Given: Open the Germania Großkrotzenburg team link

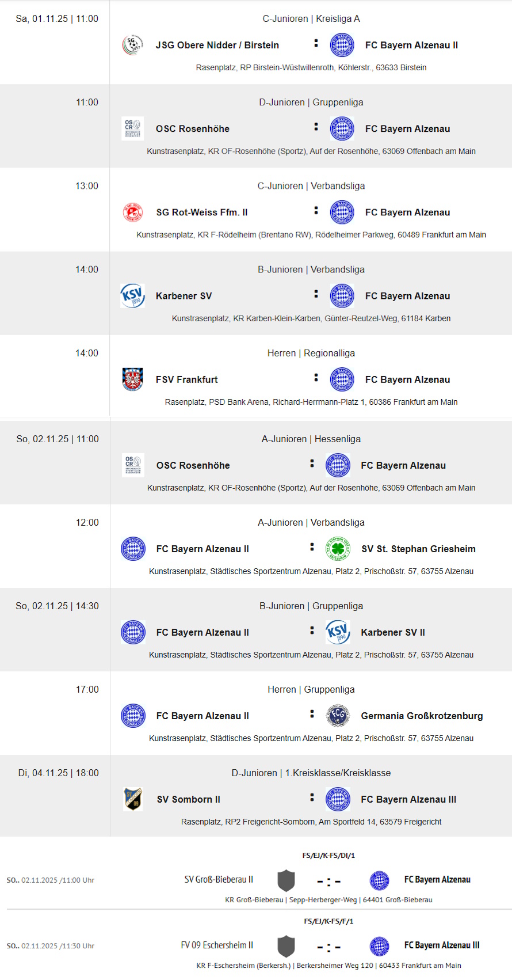Looking at the screenshot, I should coord(422,716).
